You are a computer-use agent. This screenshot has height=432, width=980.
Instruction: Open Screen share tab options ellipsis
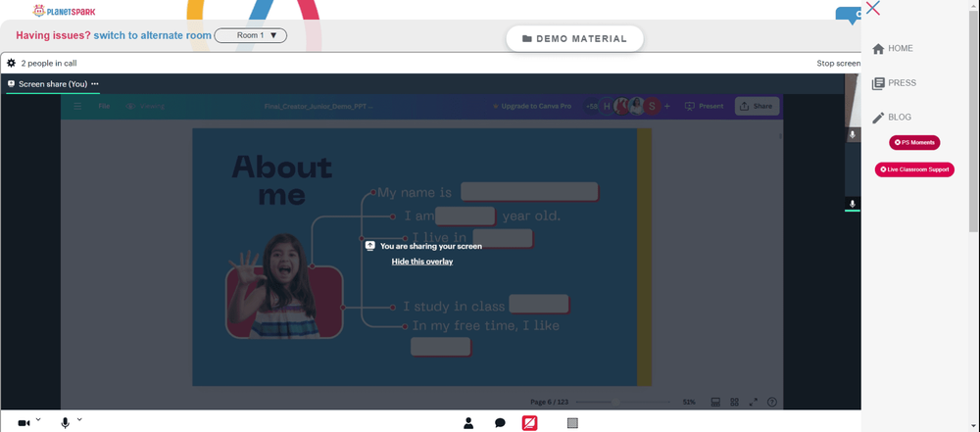click(95, 84)
